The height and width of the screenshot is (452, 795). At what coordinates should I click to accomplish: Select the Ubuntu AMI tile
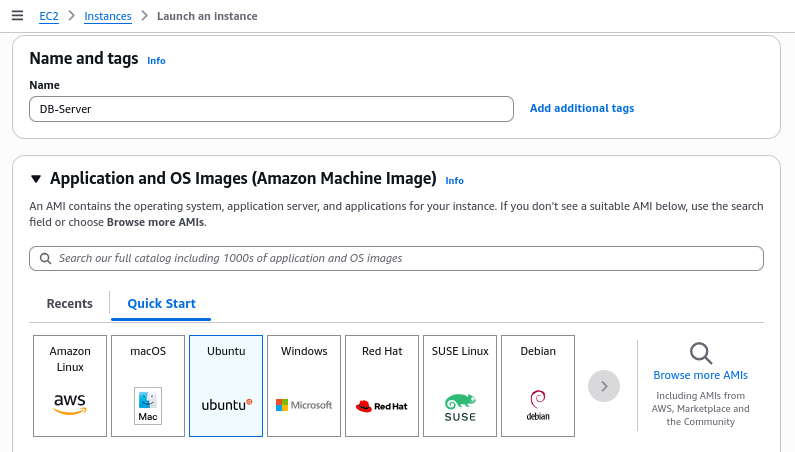pyautogui.click(x=226, y=386)
